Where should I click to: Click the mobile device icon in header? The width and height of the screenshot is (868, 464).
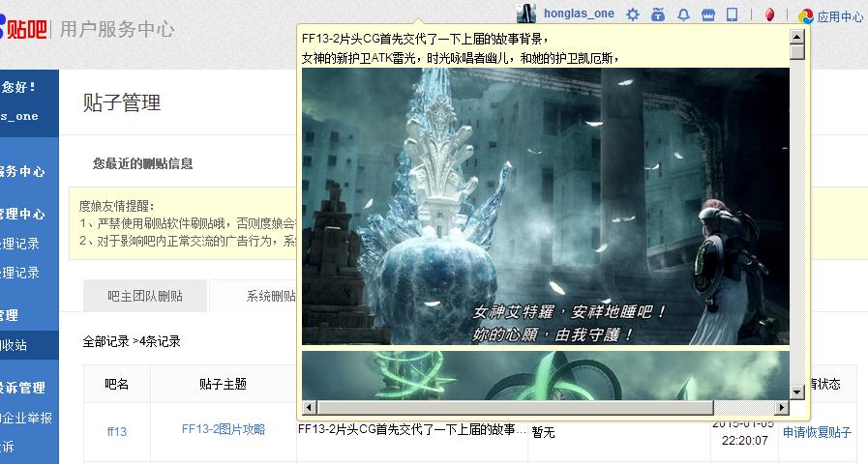click(x=732, y=14)
